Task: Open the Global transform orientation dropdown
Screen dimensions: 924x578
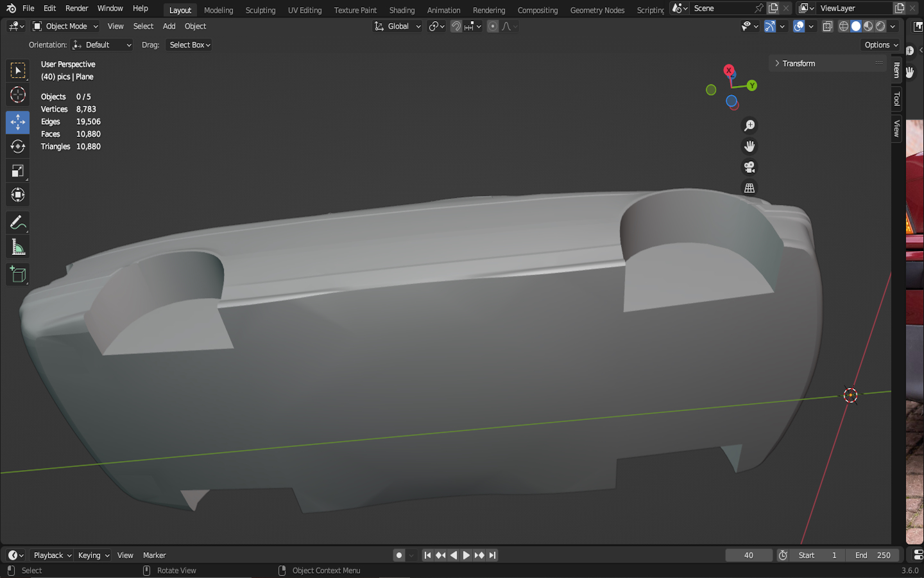Action: pyautogui.click(x=398, y=26)
